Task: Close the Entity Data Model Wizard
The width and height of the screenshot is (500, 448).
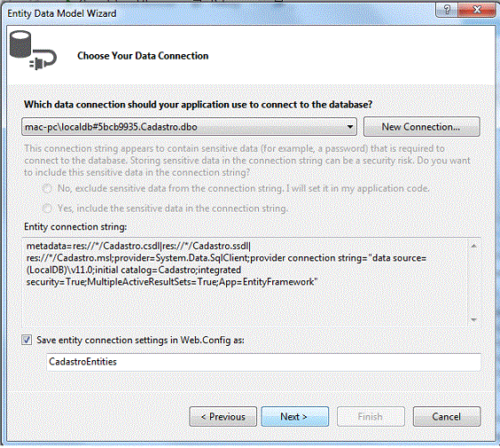Action: (x=477, y=10)
